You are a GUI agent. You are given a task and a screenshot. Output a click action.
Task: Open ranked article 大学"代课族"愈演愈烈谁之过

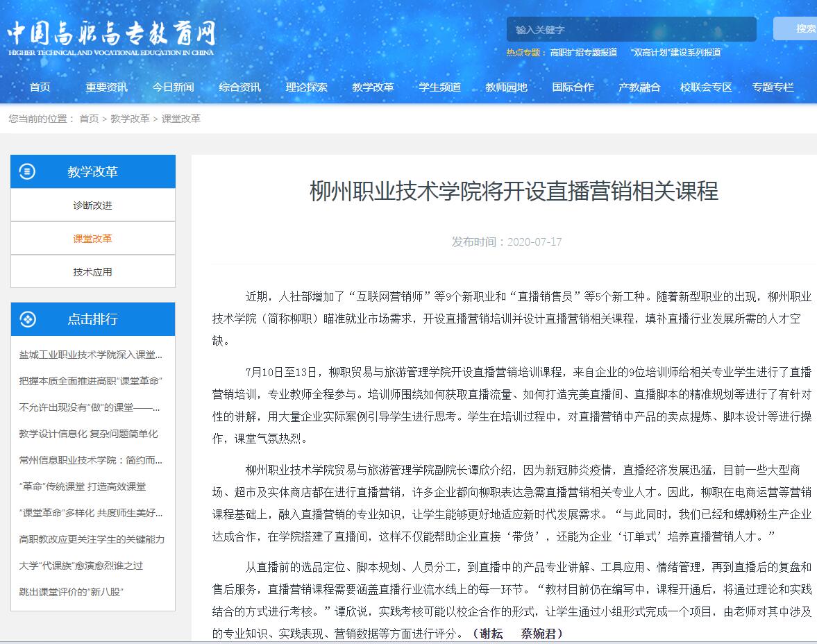(81, 566)
